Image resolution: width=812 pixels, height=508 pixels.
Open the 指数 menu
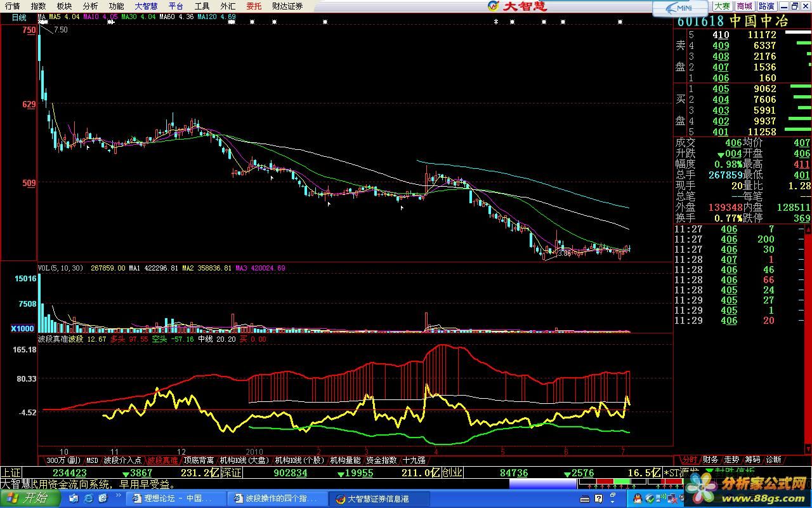point(38,6)
